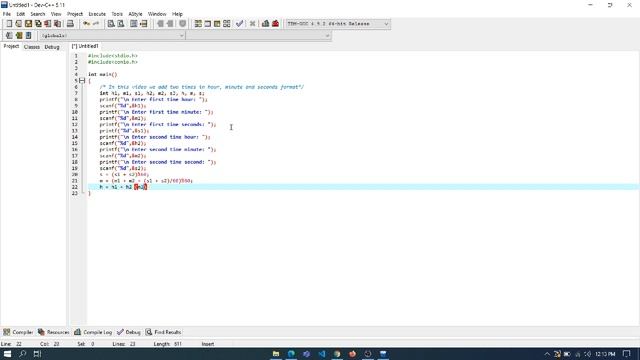Save the current file via toolbar
The image size is (640, 360).
point(28,24)
